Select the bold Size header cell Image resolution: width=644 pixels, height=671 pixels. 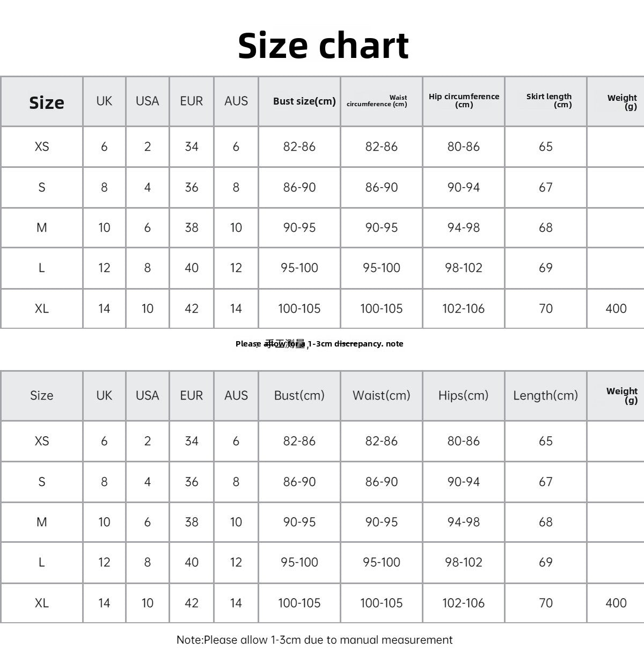(47, 102)
